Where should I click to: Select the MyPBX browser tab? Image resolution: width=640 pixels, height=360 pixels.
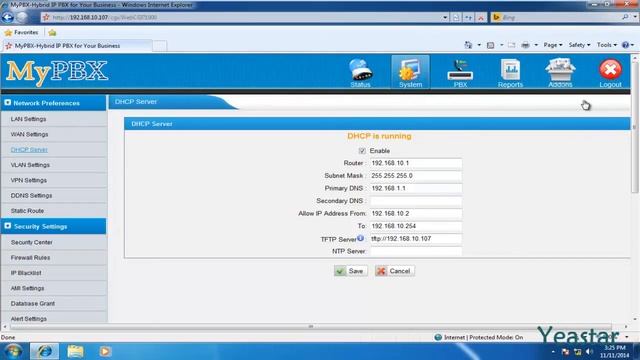click(x=77, y=46)
